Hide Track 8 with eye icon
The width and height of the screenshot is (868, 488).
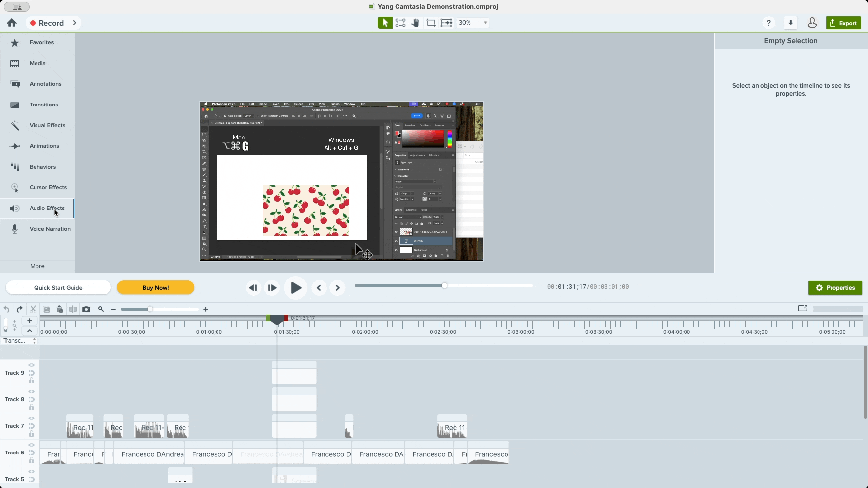point(31,392)
